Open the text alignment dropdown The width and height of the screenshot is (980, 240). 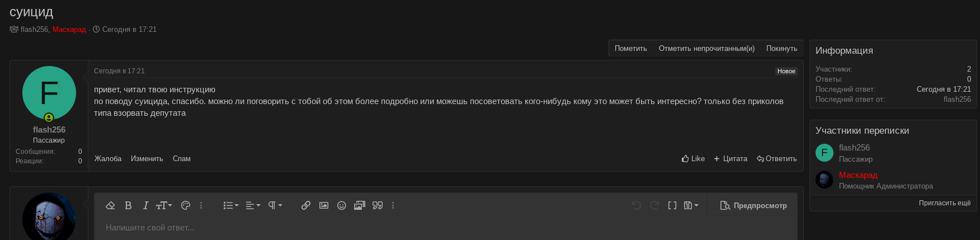253,205
